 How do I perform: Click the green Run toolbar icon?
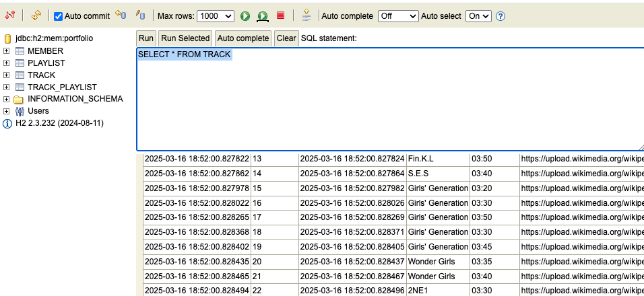245,16
